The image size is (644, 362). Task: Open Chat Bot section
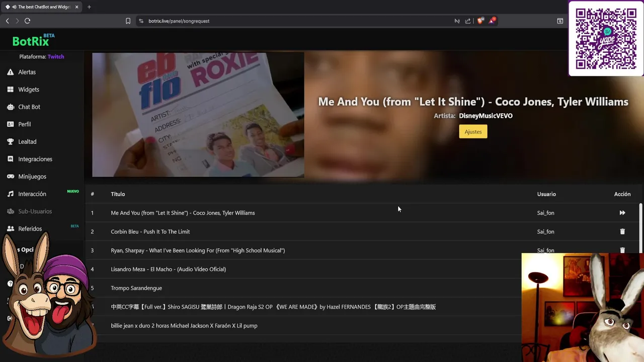point(29,107)
